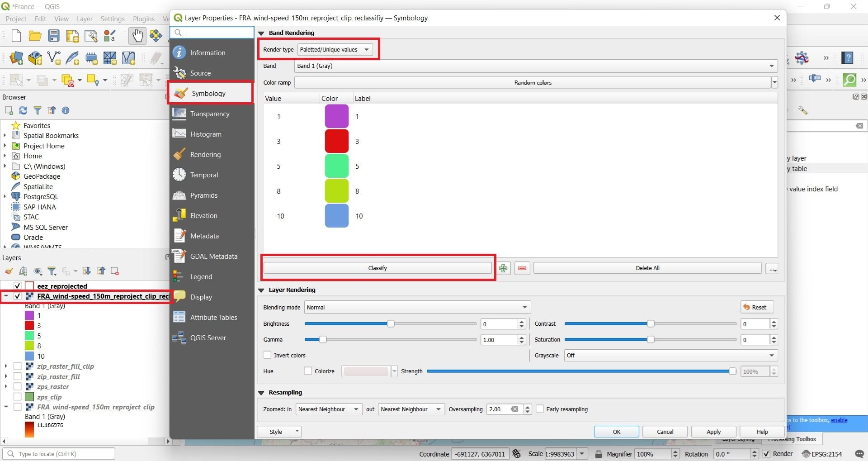Collapse the Band Rendering section
The width and height of the screenshot is (868, 461).
[261, 33]
